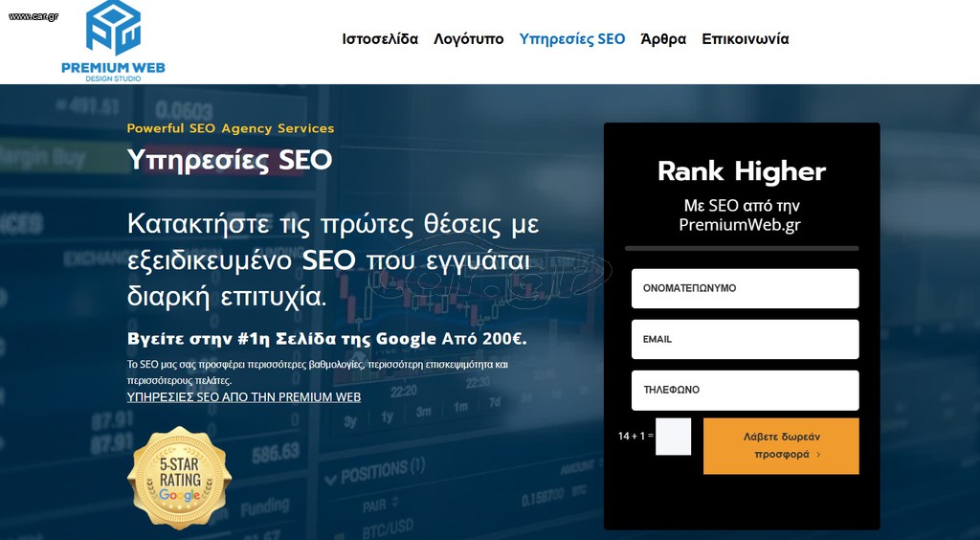This screenshot has height=540, width=980.
Task: Open the Επικοινωνία menu item
Action: click(745, 38)
